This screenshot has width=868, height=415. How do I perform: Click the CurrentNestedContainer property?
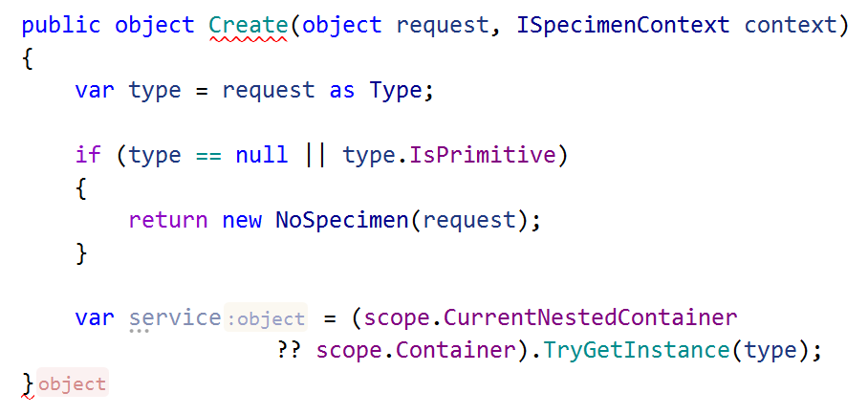pos(590,317)
